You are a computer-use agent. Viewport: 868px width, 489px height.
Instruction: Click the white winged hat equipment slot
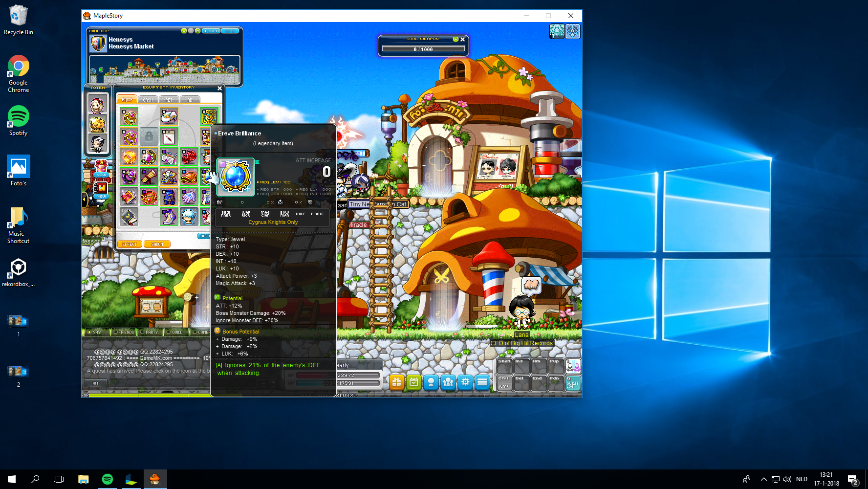tap(169, 117)
